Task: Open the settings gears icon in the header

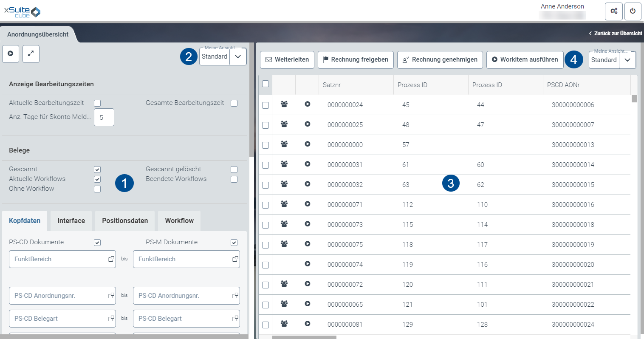Action: (x=614, y=11)
